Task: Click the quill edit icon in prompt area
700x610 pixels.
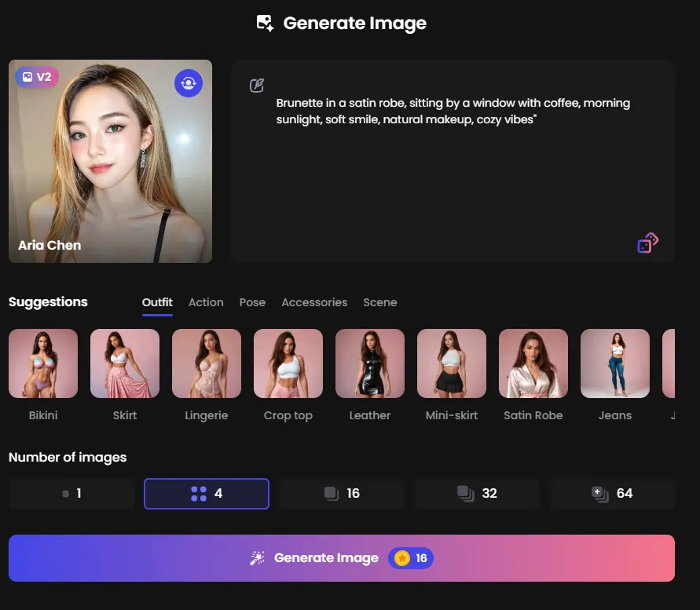Action: [x=257, y=86]
